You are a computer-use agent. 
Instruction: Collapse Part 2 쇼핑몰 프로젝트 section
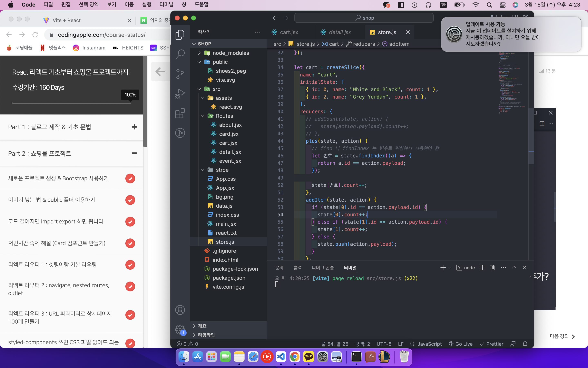coord(135,153)
